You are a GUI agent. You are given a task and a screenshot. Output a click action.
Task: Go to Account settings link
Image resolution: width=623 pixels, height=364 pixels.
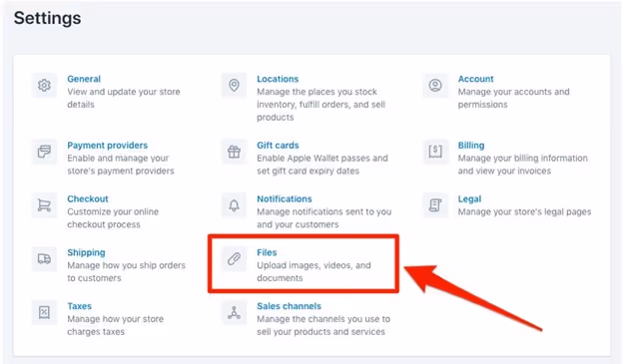(x=475, y=79)
